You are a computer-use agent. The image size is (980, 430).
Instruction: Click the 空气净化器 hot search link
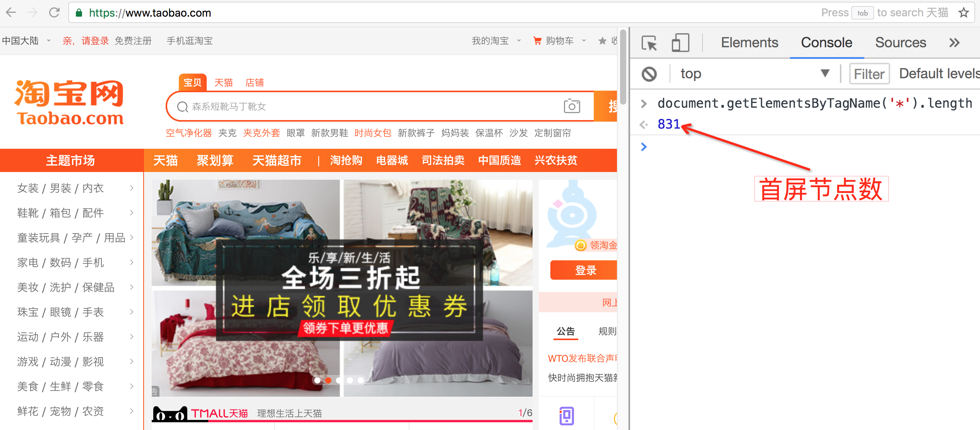189,133
